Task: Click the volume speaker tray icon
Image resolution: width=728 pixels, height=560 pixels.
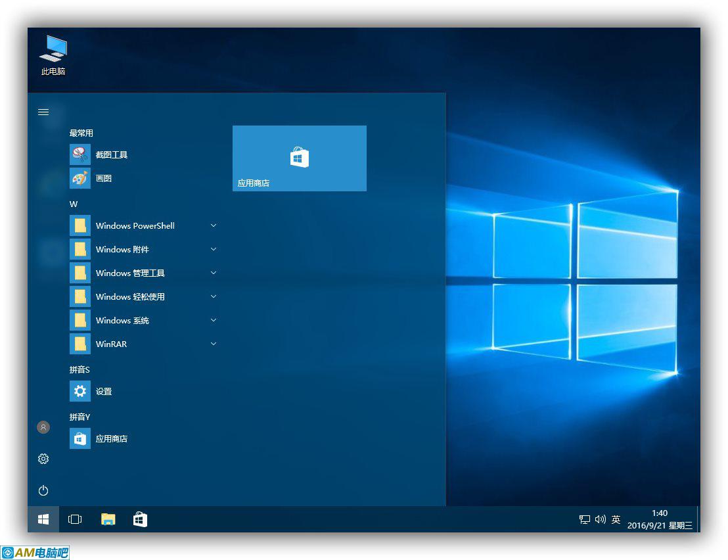Action: (601, 520)
